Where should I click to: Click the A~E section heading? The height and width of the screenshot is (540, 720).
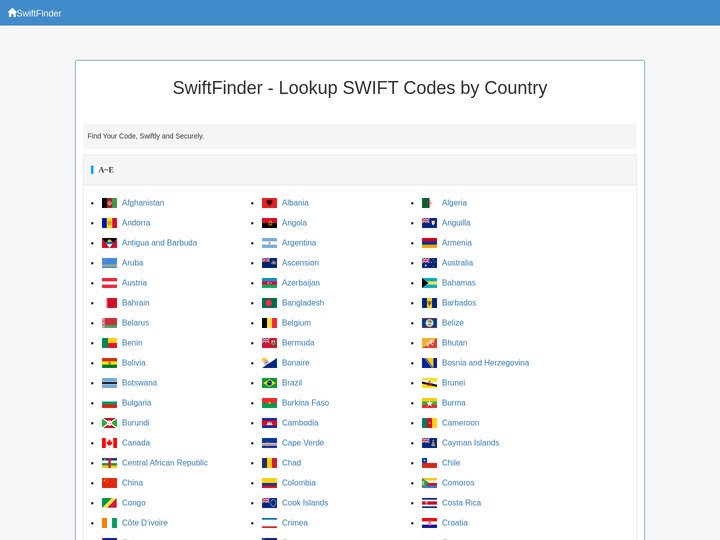(106, 170)
